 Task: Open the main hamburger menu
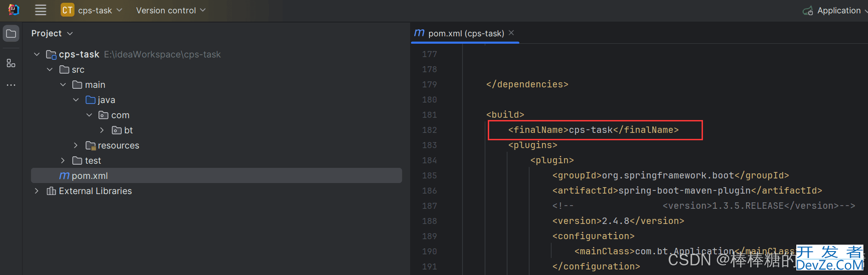pos(40,10)
